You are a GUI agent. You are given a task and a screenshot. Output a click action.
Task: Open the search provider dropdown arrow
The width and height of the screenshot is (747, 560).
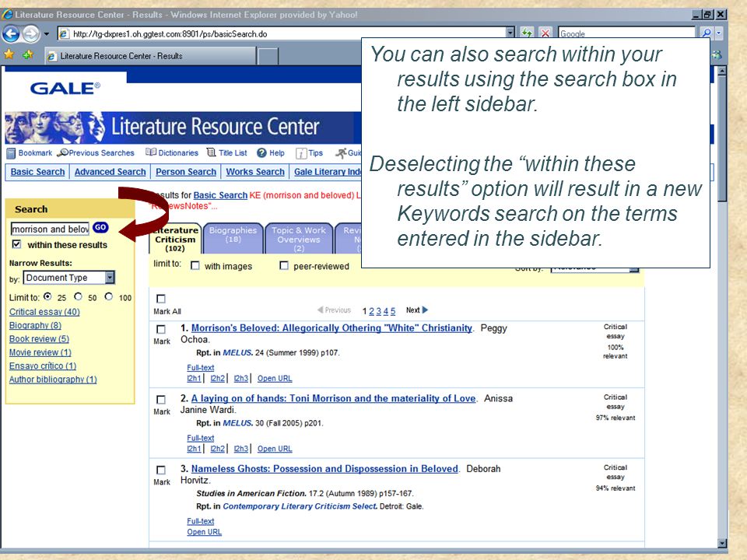click(x=719, y=33)
